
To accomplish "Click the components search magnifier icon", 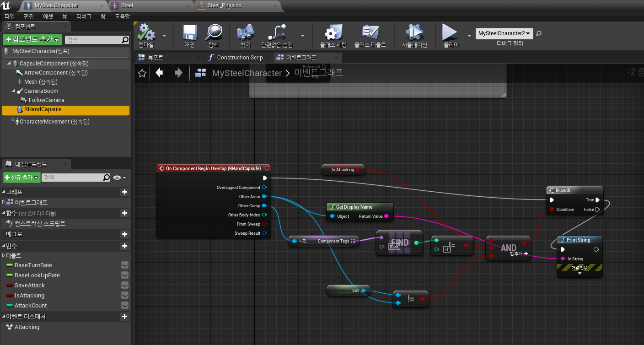I will [x=125, y=40].
